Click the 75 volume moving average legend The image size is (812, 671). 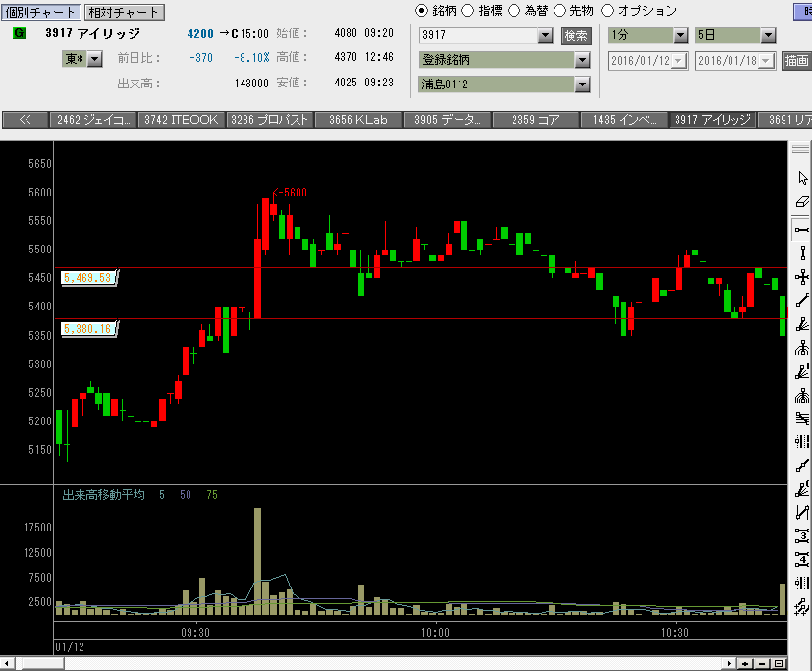(212, 495)
